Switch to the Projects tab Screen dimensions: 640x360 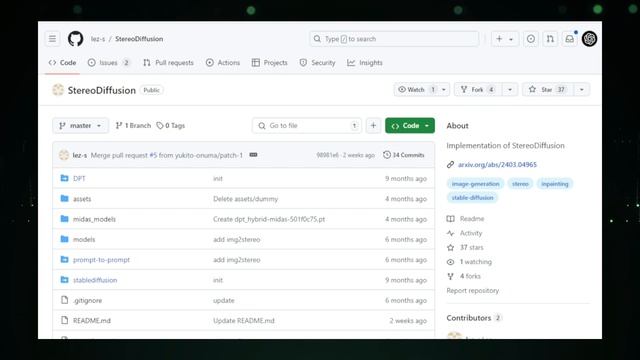coord(270,62)
